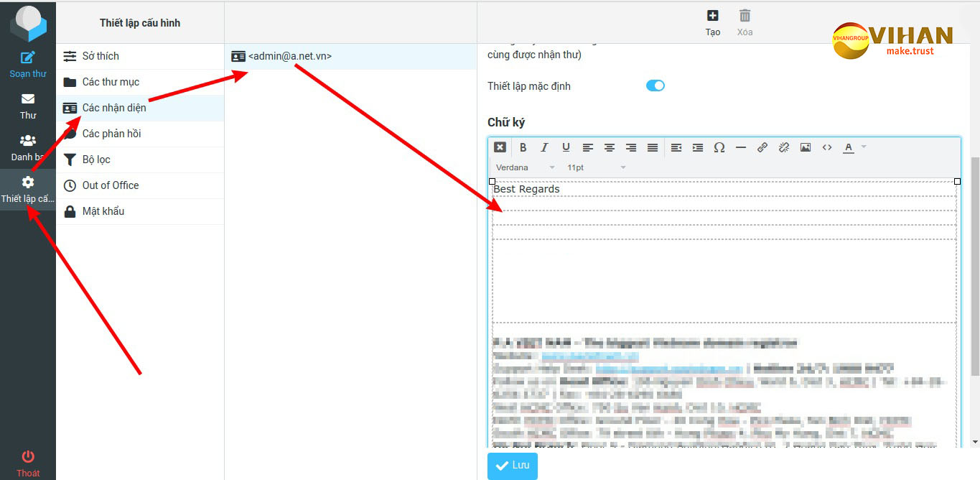Click the Lưu save button
Image resolution: width=980 pixels, height=480 pixels.
tap(512, 466)
